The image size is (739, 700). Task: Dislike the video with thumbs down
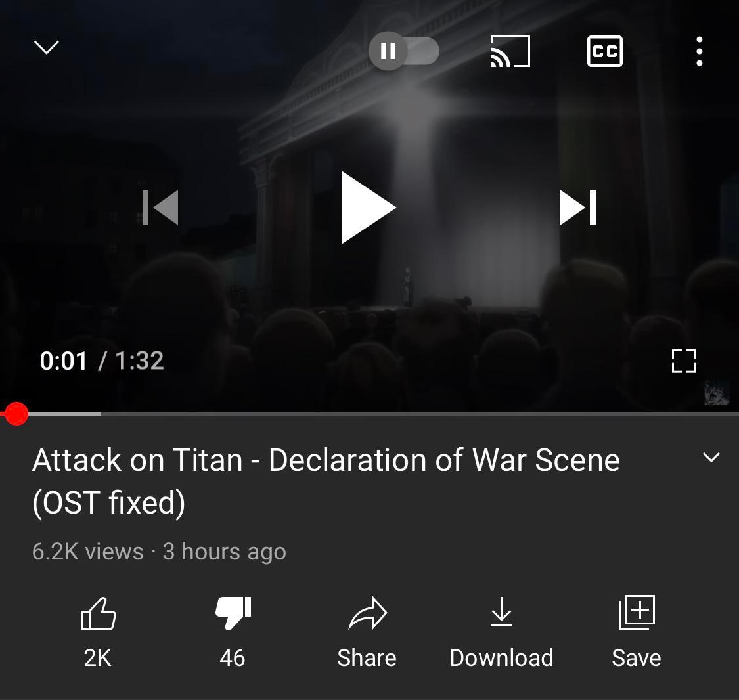[x=233, y=632]
